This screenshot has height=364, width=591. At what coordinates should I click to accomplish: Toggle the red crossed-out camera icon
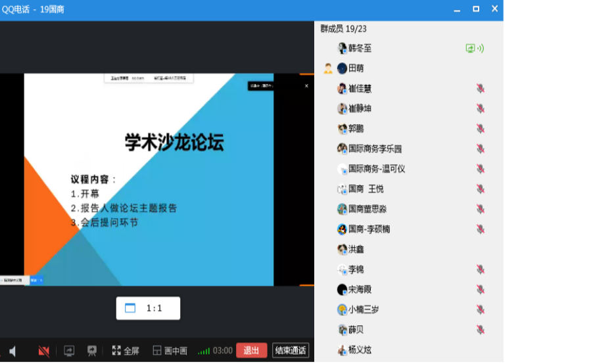coord(44,351)
